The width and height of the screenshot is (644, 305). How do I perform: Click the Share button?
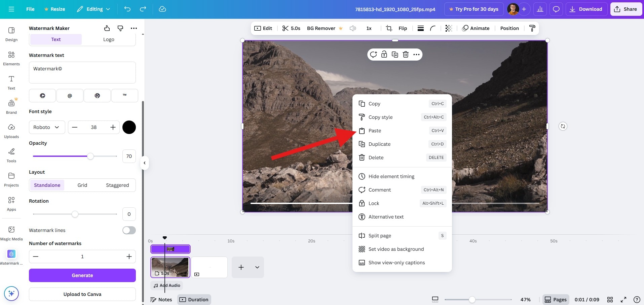(626, 9)
